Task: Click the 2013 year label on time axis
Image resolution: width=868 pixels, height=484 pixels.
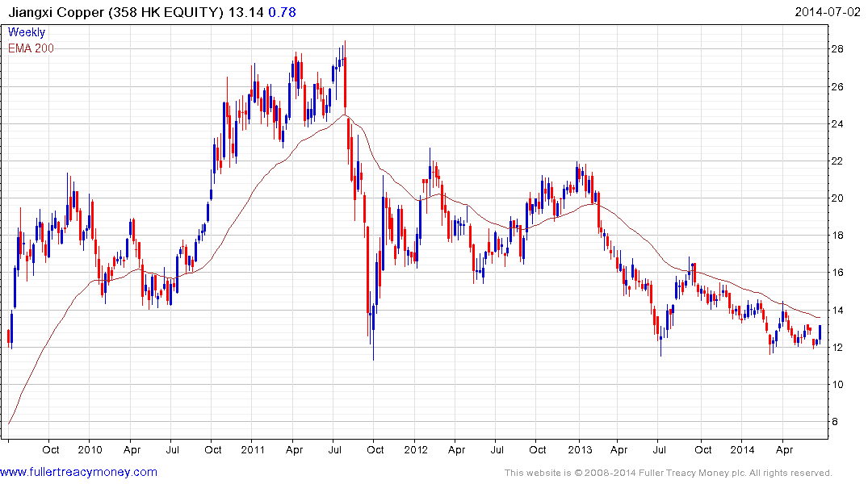Action: click(580, 449)
